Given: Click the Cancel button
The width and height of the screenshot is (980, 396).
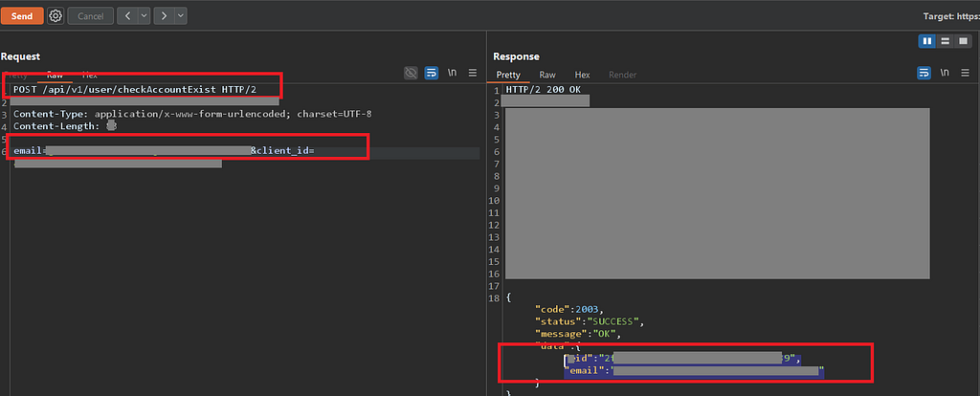Looking at the screenshot, I should pyautogui.click(x=90, y=16).
